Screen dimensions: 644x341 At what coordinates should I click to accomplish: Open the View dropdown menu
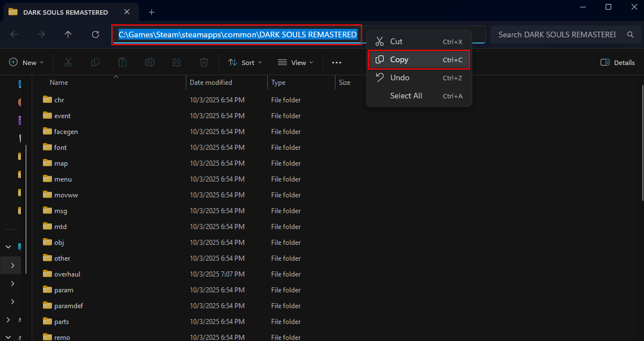(x=295, y=63)
